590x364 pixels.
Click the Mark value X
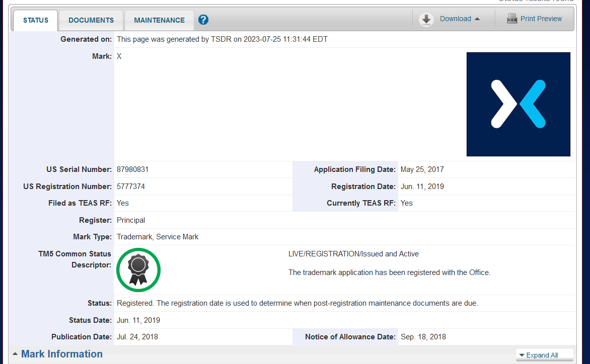click(x=119, y=56)
